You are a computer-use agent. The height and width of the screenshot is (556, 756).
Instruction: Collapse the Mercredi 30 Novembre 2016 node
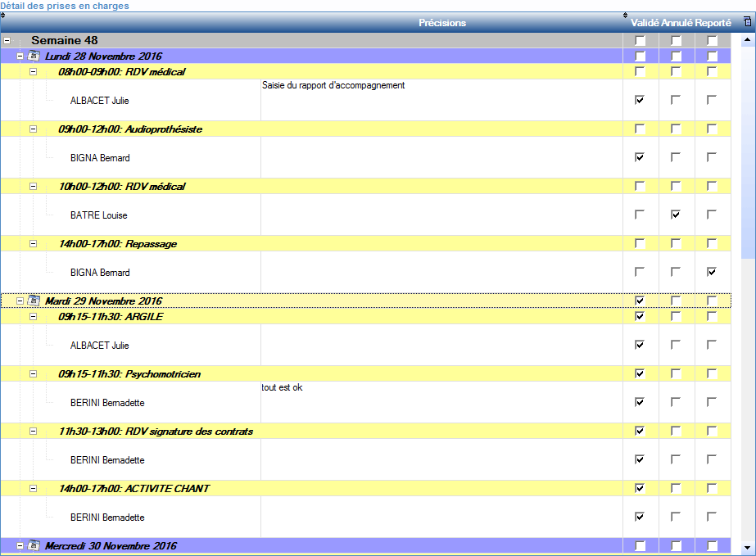20,546
